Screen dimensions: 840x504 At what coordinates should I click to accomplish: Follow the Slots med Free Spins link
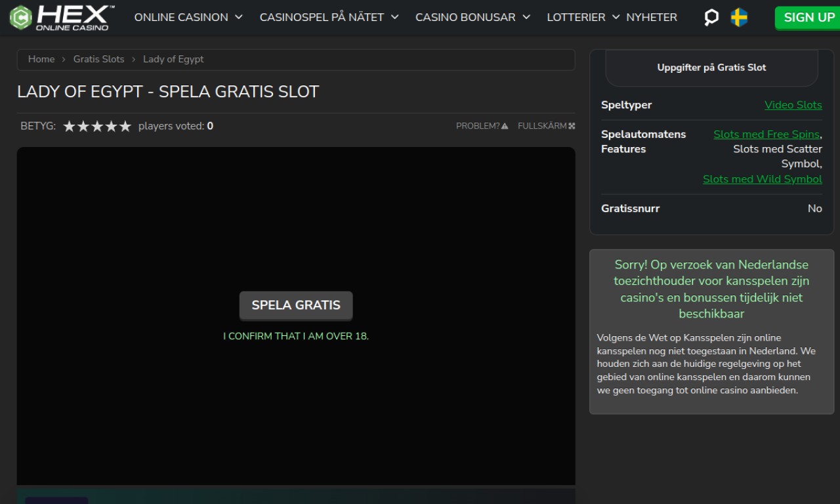(766, 135)
